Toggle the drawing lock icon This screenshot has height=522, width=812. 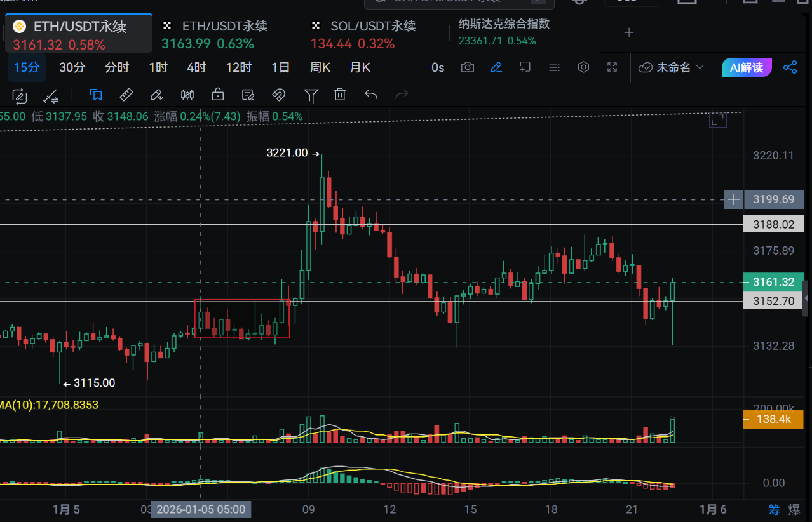(x=218, y=95)
